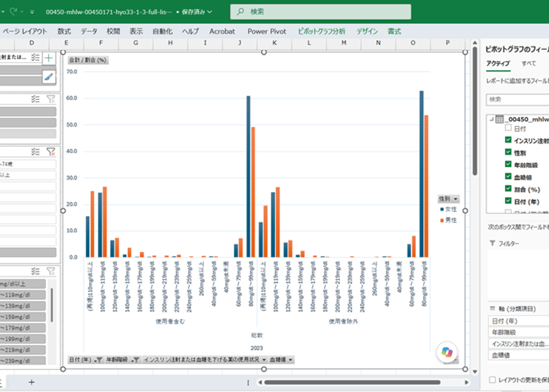Switch to the デザイン ribbon tab
Image resolution: width=549 pixels, height=392 pixels.
[x=367, y=31]
